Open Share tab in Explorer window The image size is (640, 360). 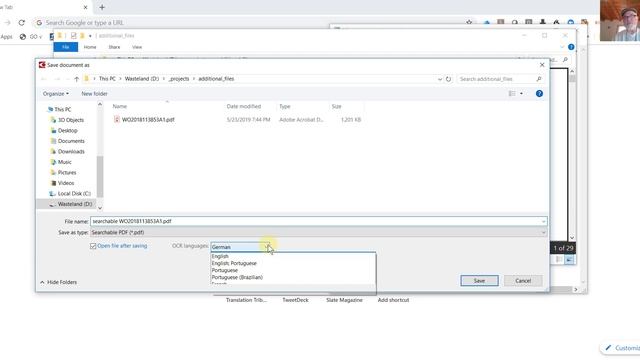point(114,47)
